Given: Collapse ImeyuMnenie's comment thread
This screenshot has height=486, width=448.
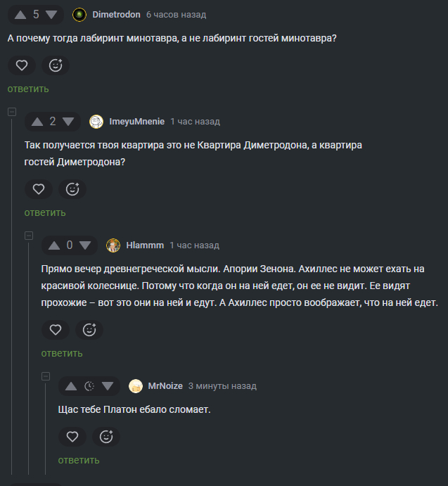Looking at the screenshot, I should tap(12, 111).
